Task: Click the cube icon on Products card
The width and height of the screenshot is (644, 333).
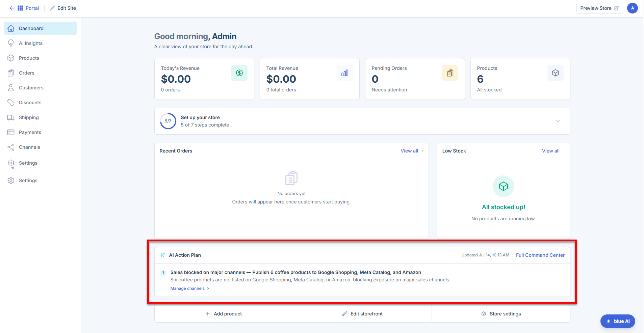Action: 556,73
